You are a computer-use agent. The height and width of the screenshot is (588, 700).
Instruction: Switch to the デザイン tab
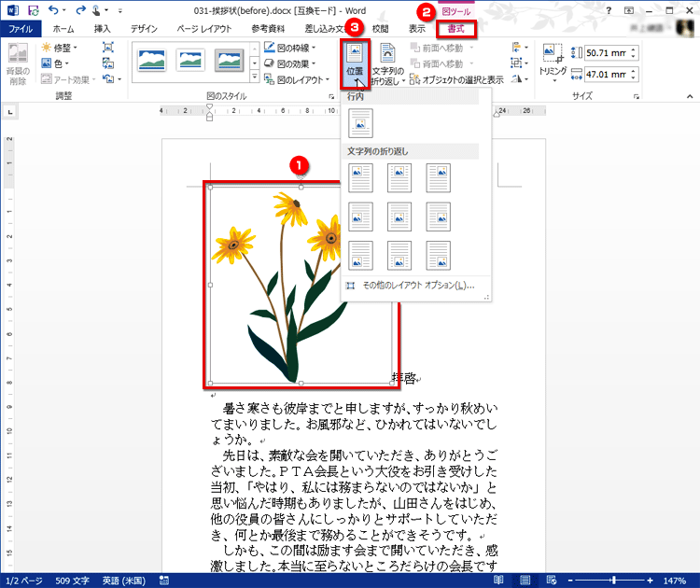coord(144,29)
